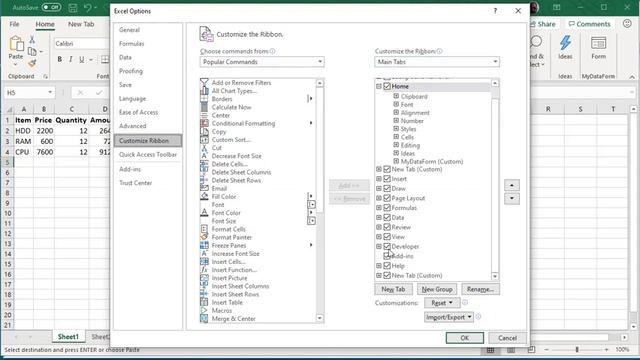
Task: Collapse the Home tab tree node
Action: [x=379, y=86]
